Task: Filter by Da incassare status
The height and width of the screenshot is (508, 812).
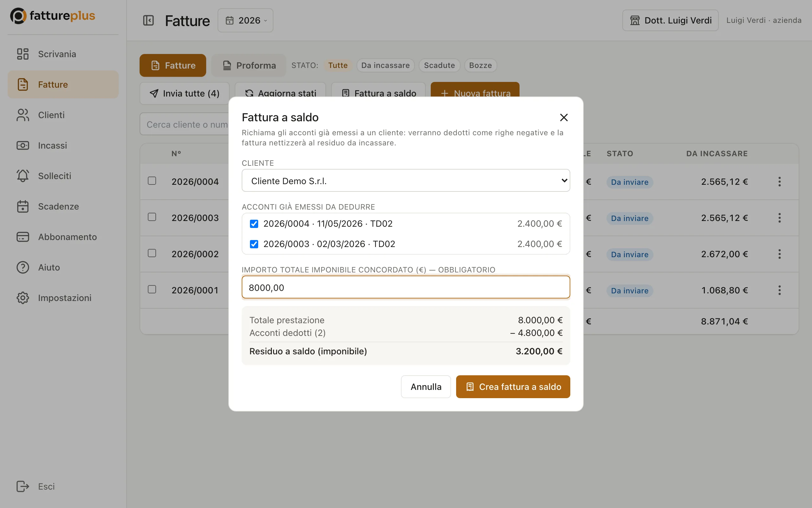Action: pos(385,65)
